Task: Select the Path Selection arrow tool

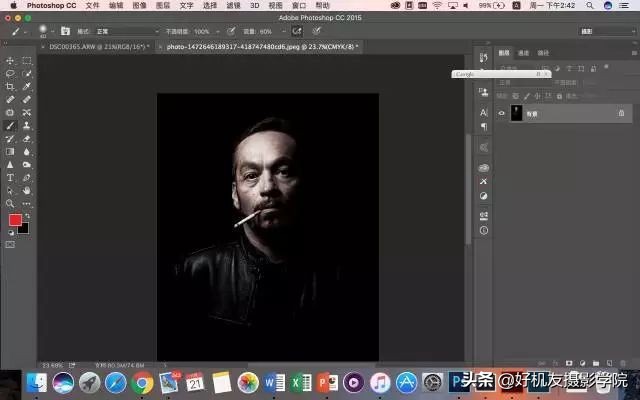Action: (10, 191)
